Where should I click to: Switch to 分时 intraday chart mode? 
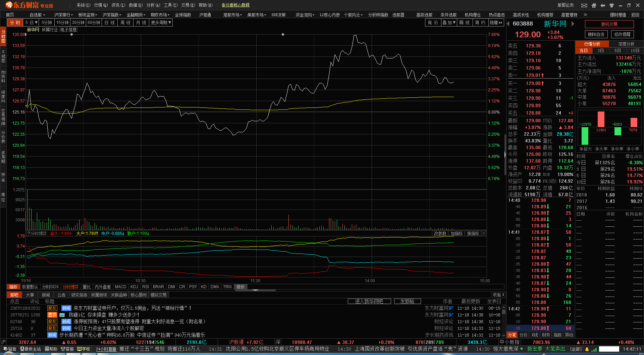15,23
